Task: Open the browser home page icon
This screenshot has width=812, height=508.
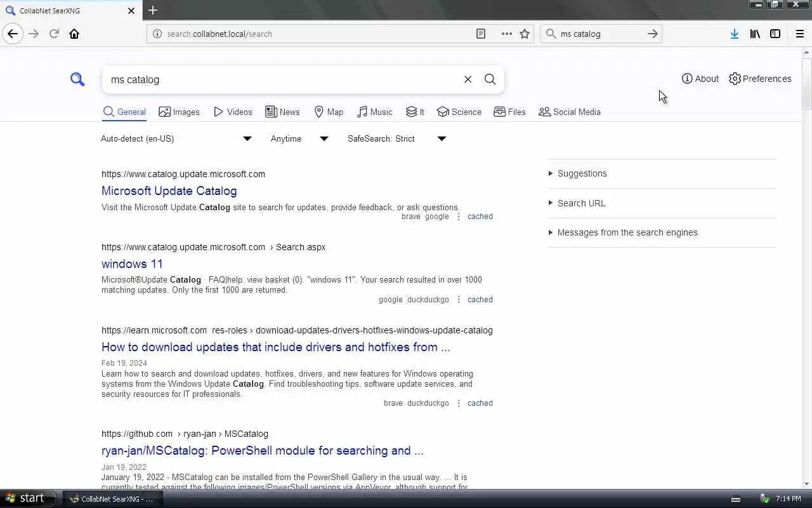Action: coord(74,34)
